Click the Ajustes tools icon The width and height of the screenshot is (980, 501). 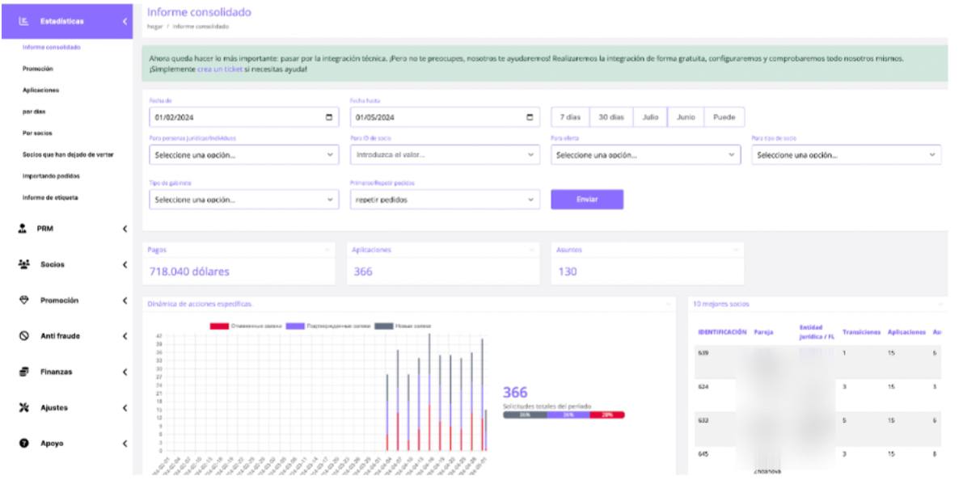point(23,407)
